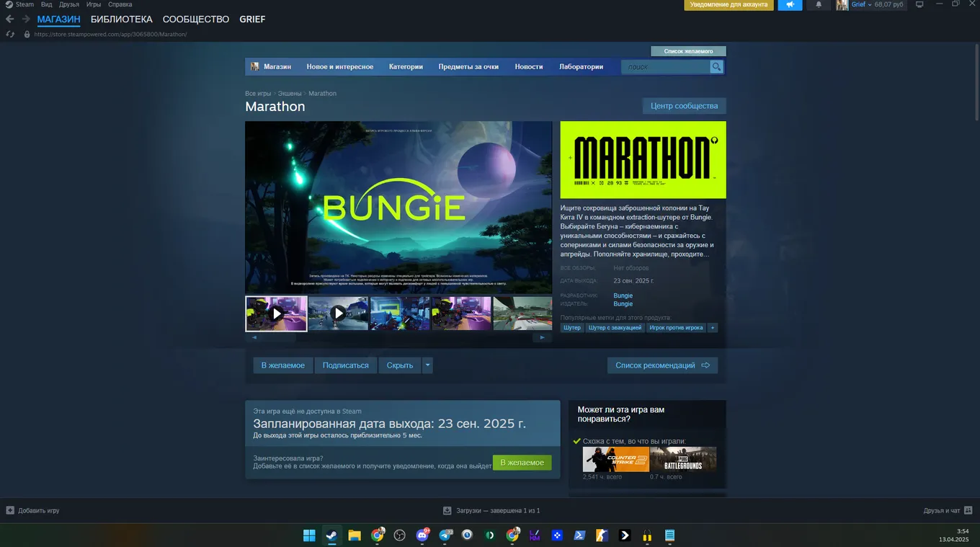Expand the Новое и интересное menu
The image size is (980, 547).
click(x=340, y=67)
